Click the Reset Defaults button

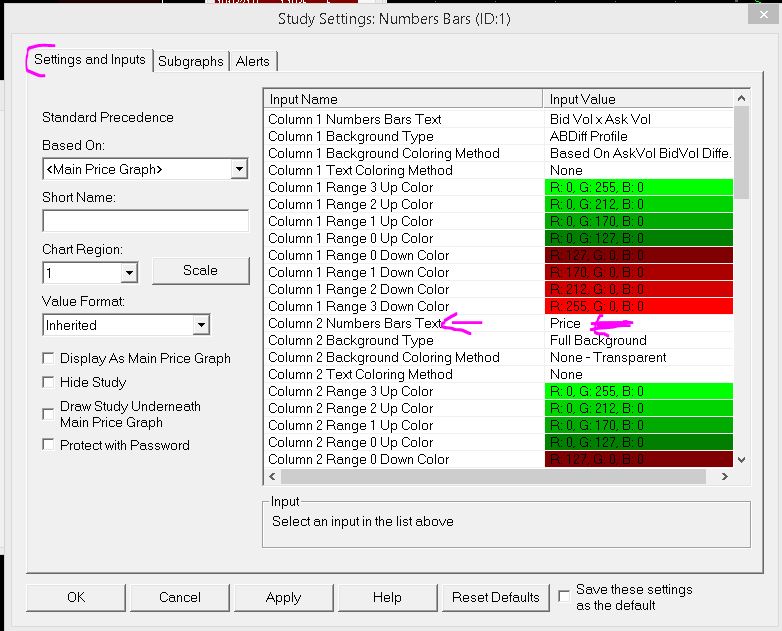[496, 597]
